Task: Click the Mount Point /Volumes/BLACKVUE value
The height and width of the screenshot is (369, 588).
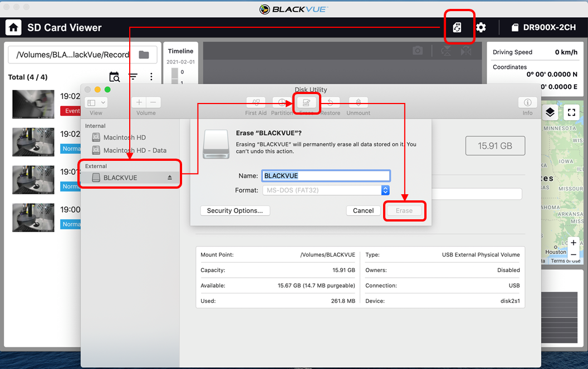Action: pos(328,254)
